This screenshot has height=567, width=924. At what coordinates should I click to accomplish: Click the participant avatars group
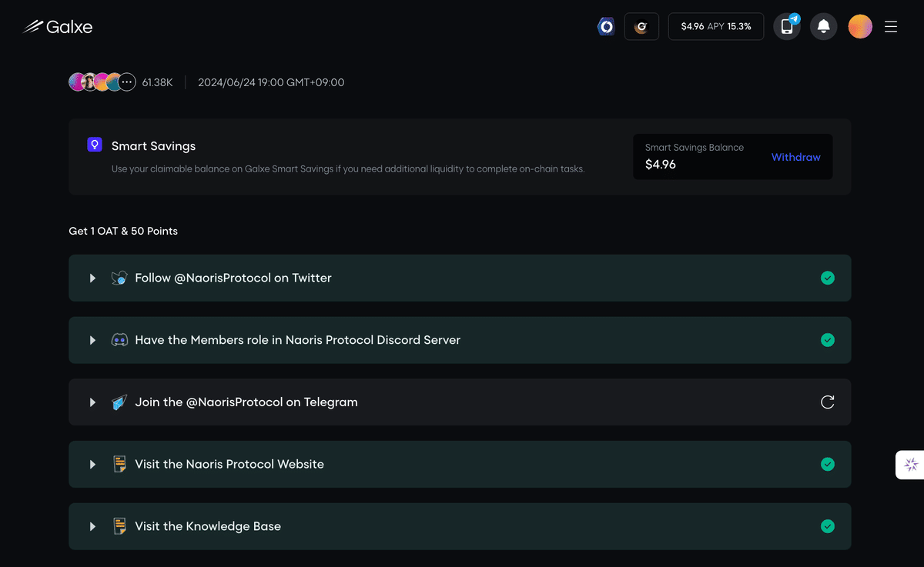coord(102,82)
